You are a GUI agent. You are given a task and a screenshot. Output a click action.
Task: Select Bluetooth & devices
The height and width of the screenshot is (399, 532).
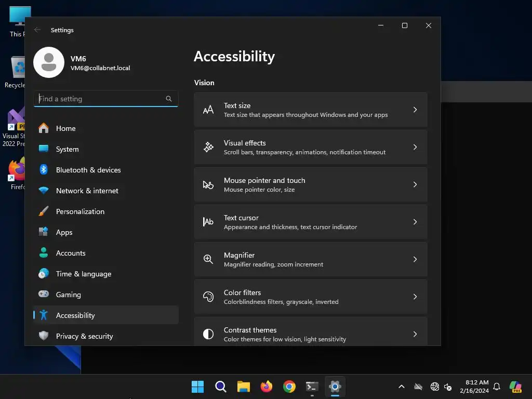pyautogui.click(x=106, y=170)
